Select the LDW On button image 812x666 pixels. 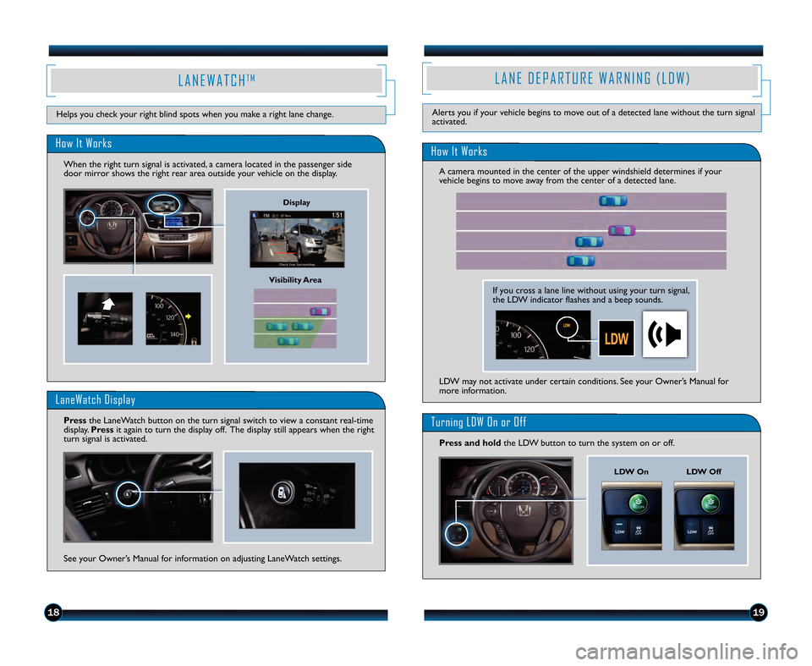click(x=631, y=515)
